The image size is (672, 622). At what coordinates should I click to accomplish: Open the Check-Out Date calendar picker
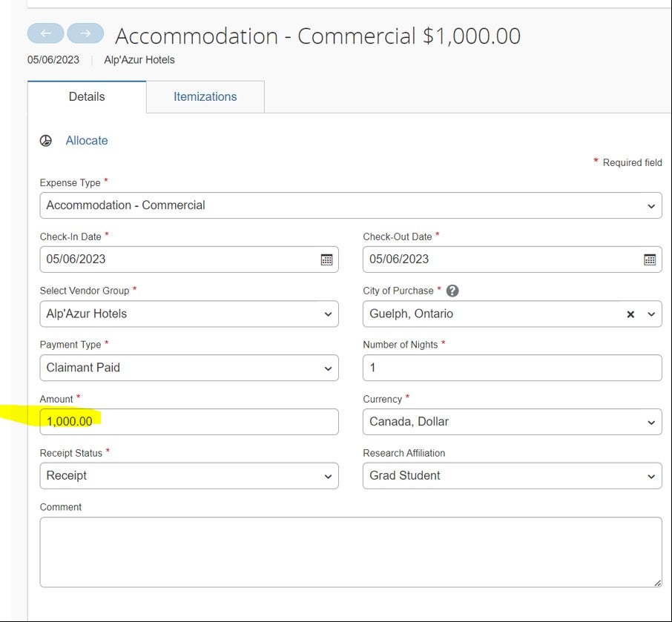click(x=650, y=259)
